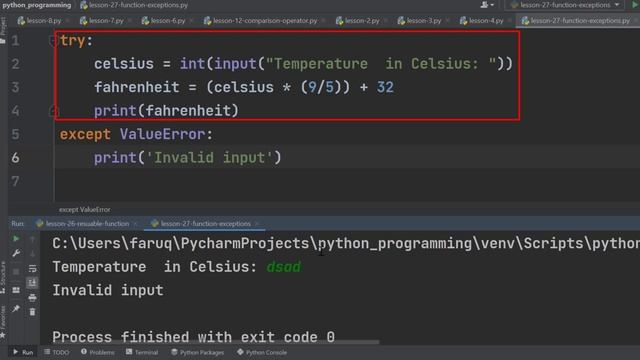The image size is (640, 360).
Task: Close the lesson-26-reusable-function Run tab
Action: [135, 224]
